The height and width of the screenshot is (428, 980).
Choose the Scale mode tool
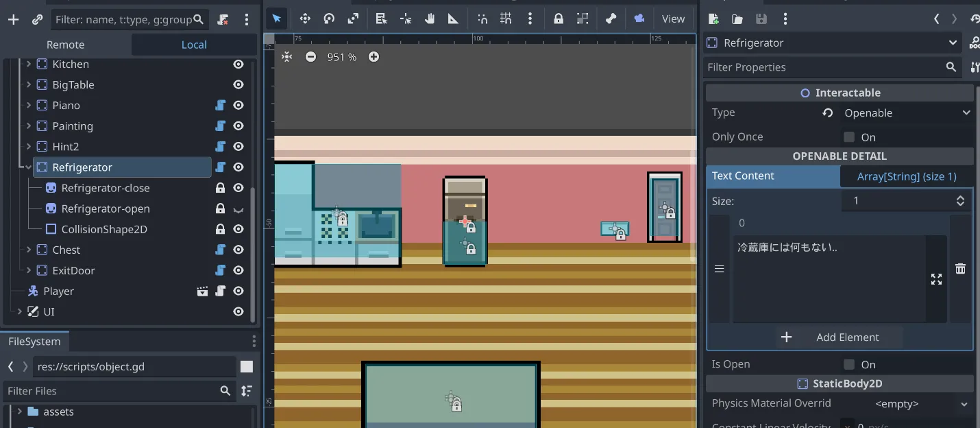[353, 19]
